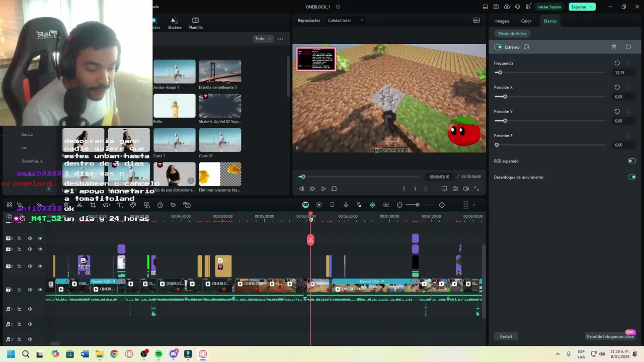Expand the preview to fullscreen
644x362 pixels.
476,189
